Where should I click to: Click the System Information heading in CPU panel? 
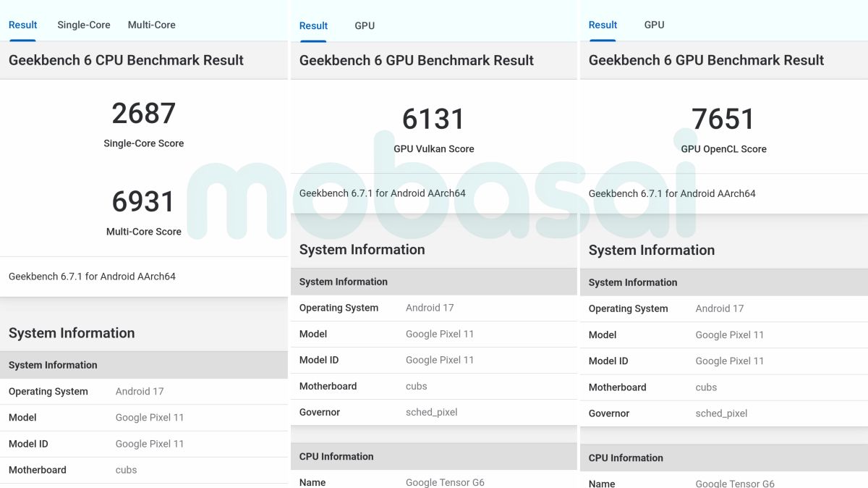click(x=72, y=333)
